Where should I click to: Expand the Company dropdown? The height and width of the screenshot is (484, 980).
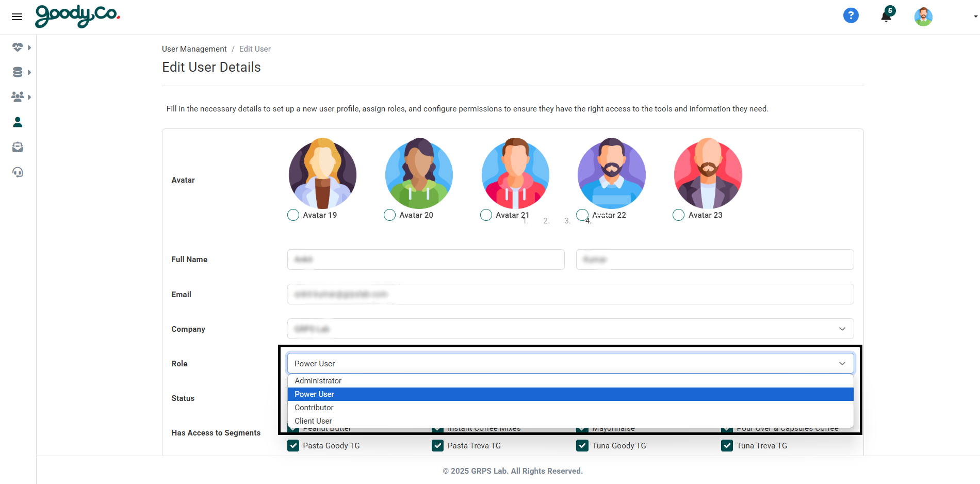point(570,329)
